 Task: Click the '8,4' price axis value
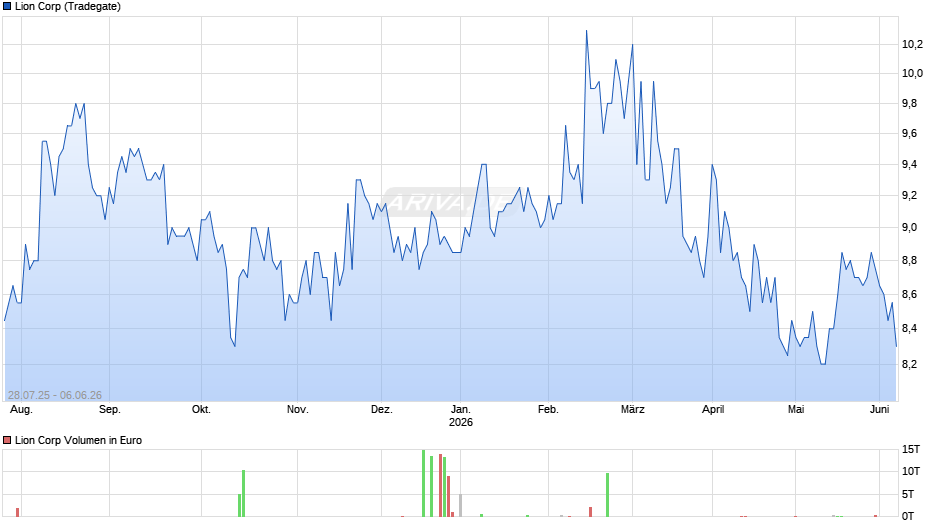(909, 329)
